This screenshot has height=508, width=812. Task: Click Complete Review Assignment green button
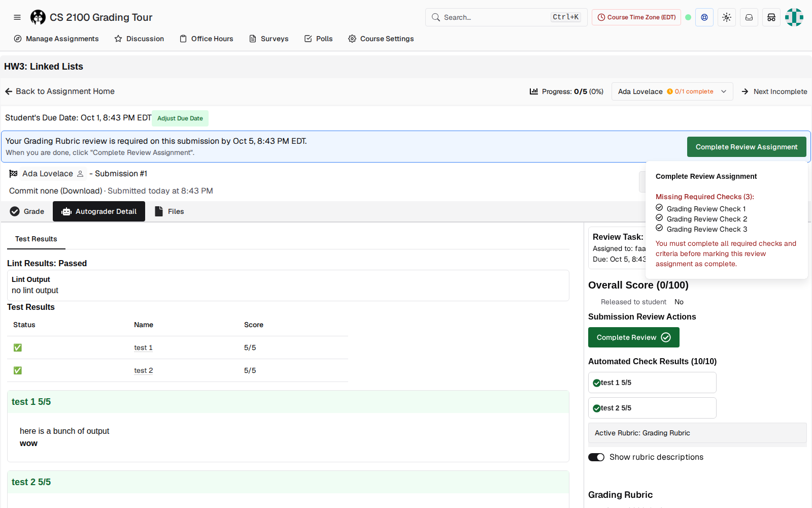[x=747, y=147]
